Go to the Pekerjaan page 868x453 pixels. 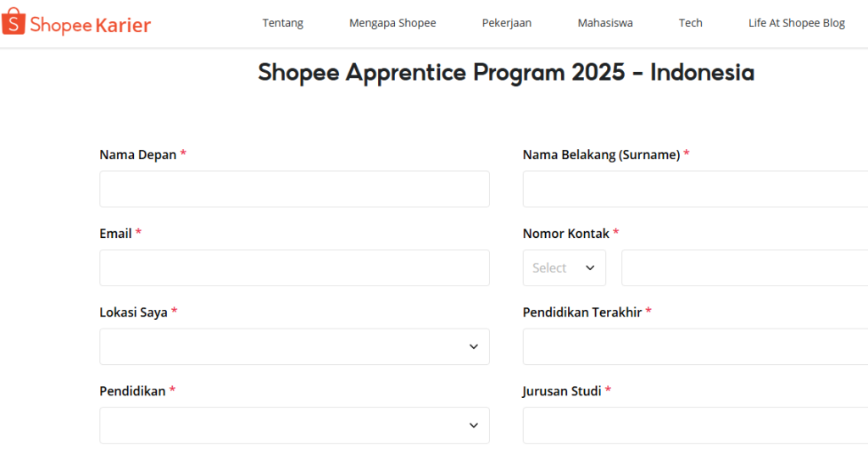click(x=507, y=23)
